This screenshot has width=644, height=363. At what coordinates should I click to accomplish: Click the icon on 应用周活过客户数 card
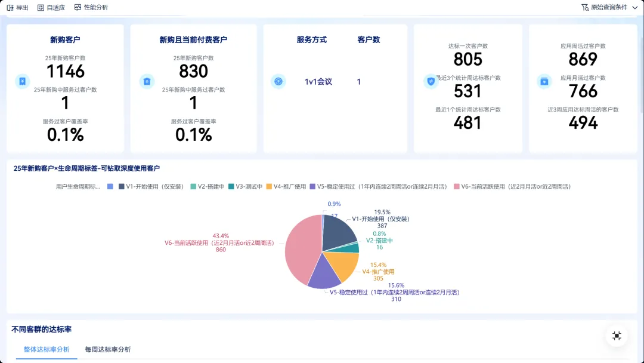544,81
